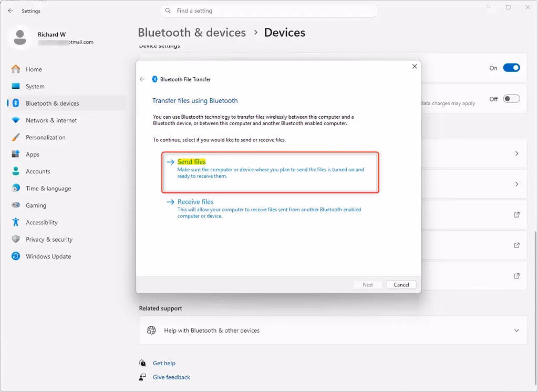Screen dimensions: 538x392
Task: Click the Personalization paintbrush icon
Action: [x=16, y=137]
